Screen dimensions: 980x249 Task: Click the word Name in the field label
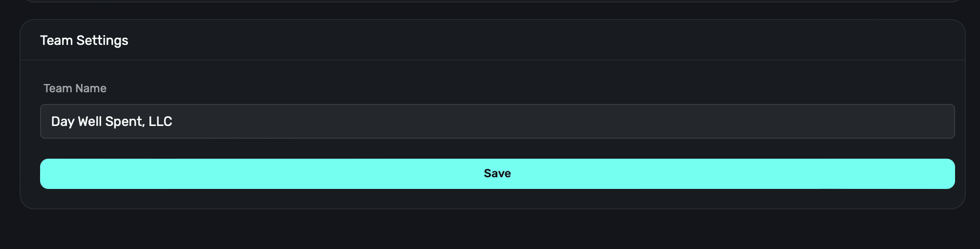(91, 88)
